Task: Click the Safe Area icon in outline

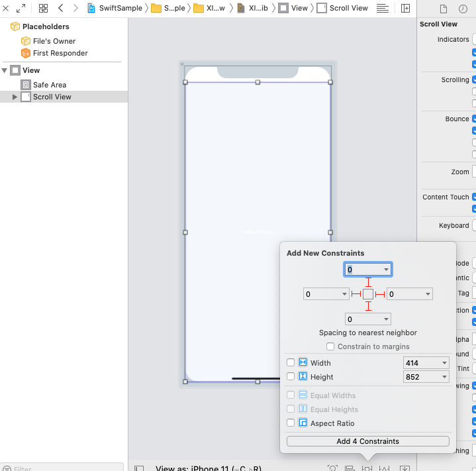Action: tap(26, 85)
